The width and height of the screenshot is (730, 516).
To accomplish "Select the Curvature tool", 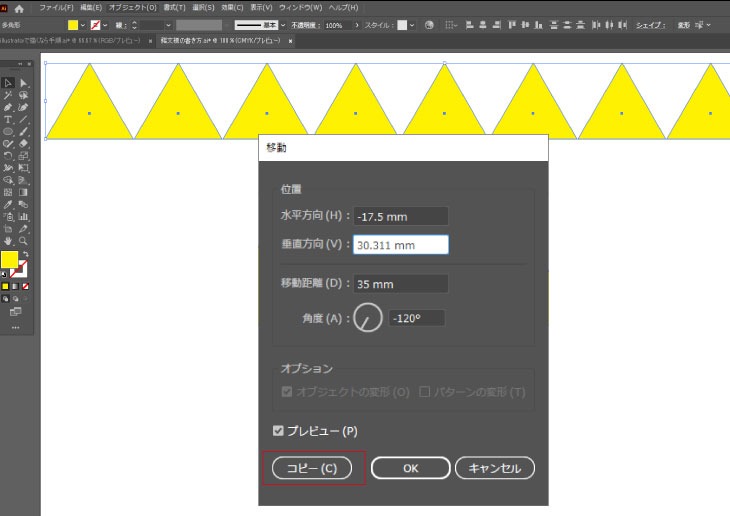I will [x=23, y=107].
